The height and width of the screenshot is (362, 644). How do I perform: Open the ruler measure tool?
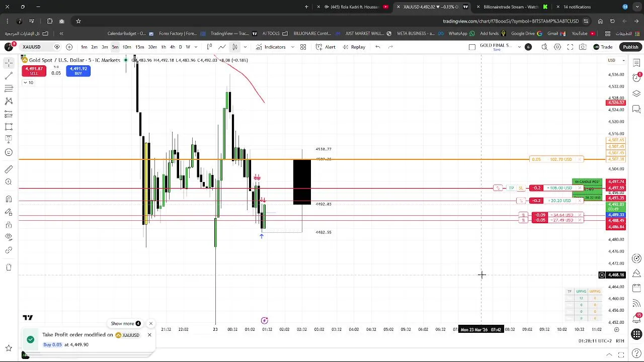[9, 169]
